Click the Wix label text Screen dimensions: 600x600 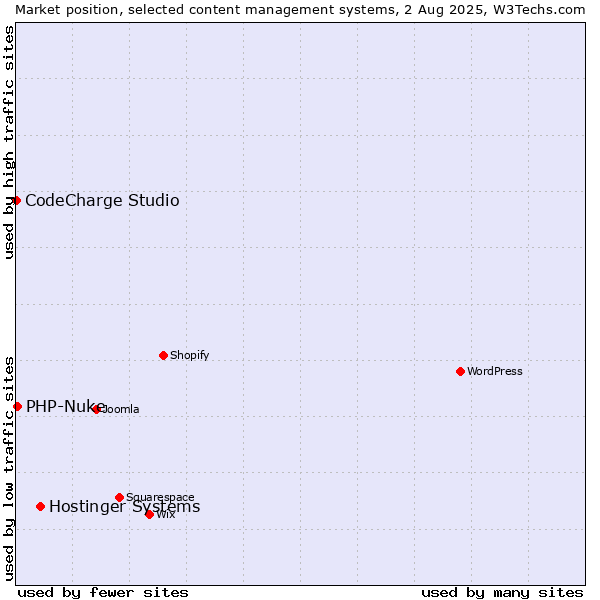(166, 515)
